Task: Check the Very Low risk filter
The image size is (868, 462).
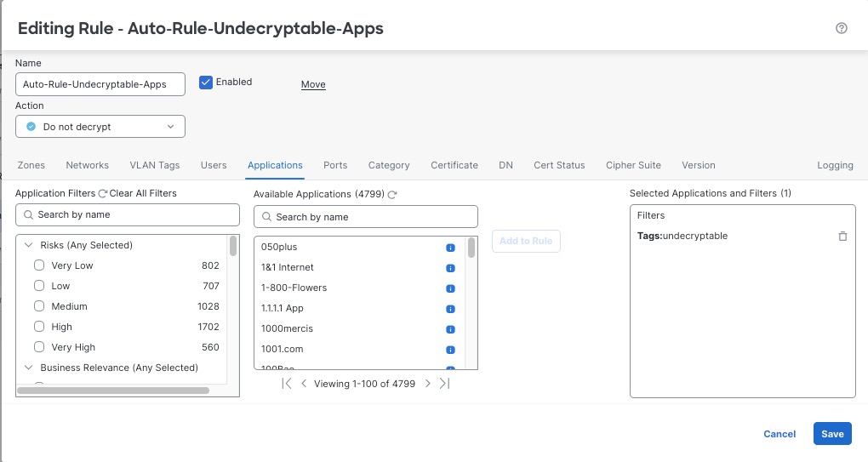Action: pyautogui.click(x=39, y=265)
